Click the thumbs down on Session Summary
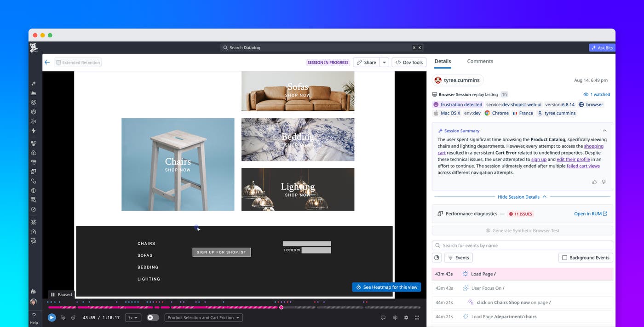 point(604,182)
